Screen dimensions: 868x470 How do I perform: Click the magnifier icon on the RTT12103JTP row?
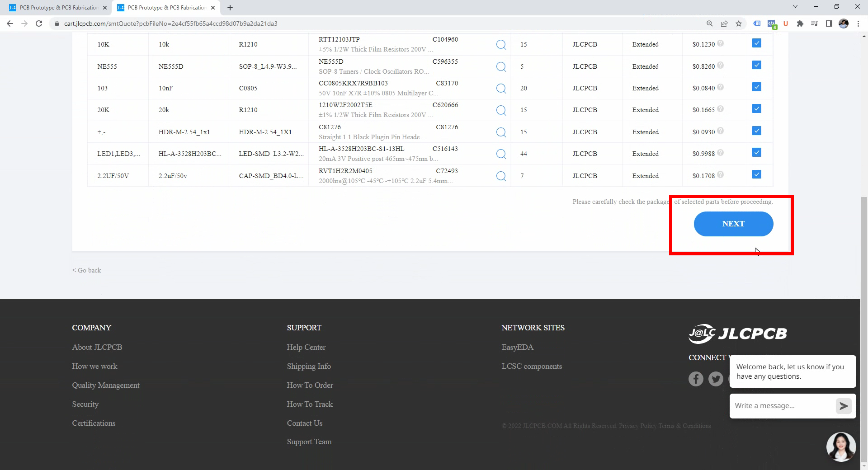tap(501, 44)
